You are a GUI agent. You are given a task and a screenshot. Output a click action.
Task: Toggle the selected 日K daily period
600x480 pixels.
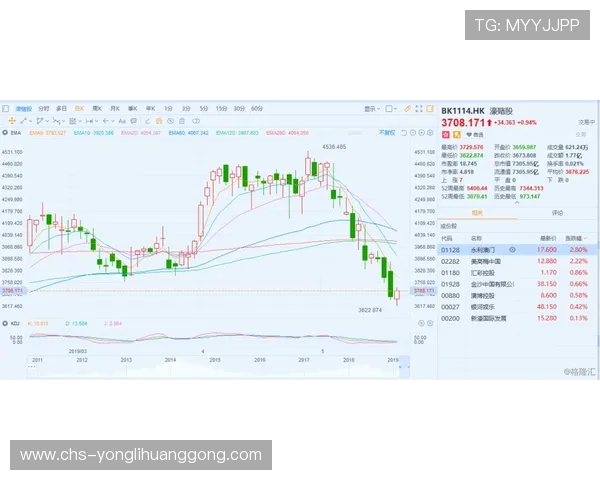pyautogui.click(x=79, y=108)
